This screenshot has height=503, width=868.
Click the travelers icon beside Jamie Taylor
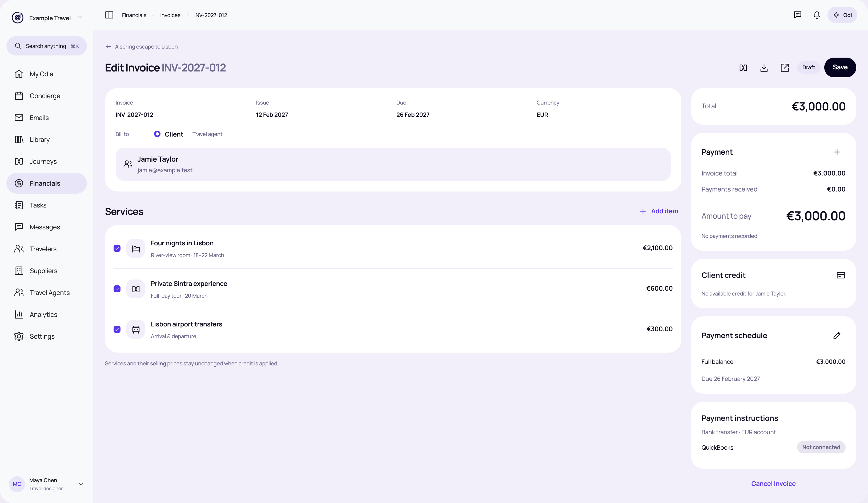click(x=128, y=164)
